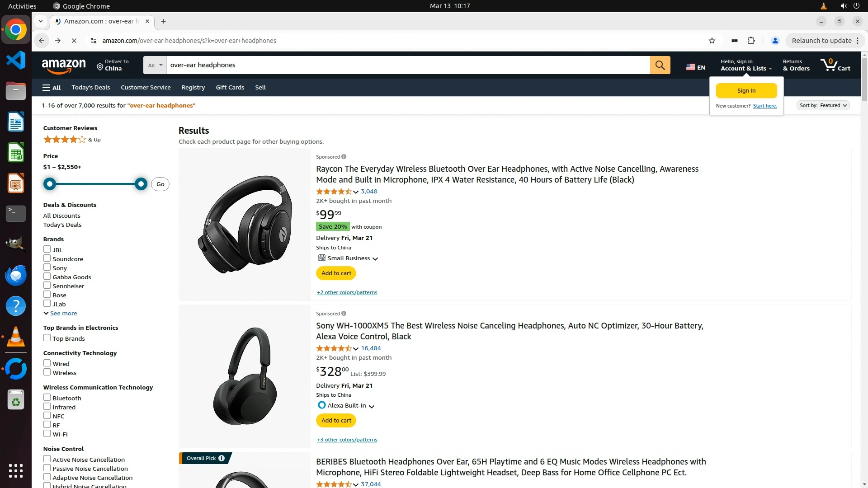Open Today's Deals in the navigation bar
The width and height of the screenshot is (868, 488).
click(90, 87)
